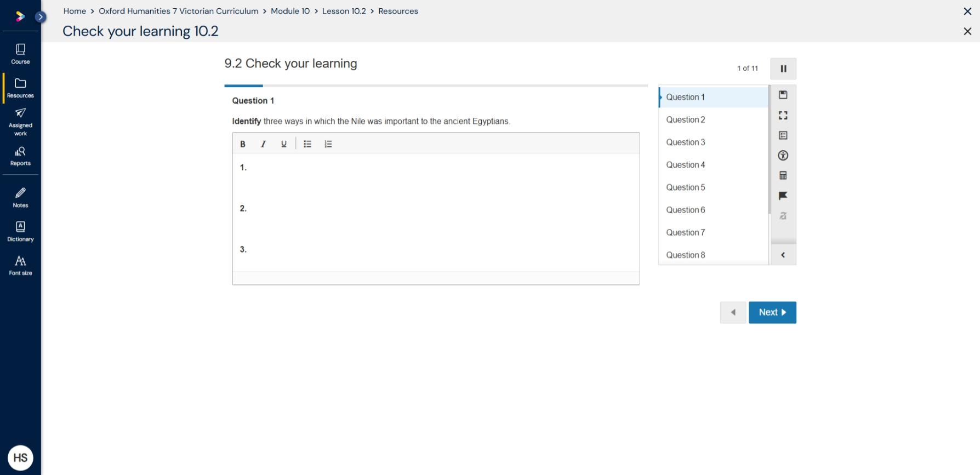Click the save disk icon
The width and height of the screenshot is (980, 475).
pos(783,95)
